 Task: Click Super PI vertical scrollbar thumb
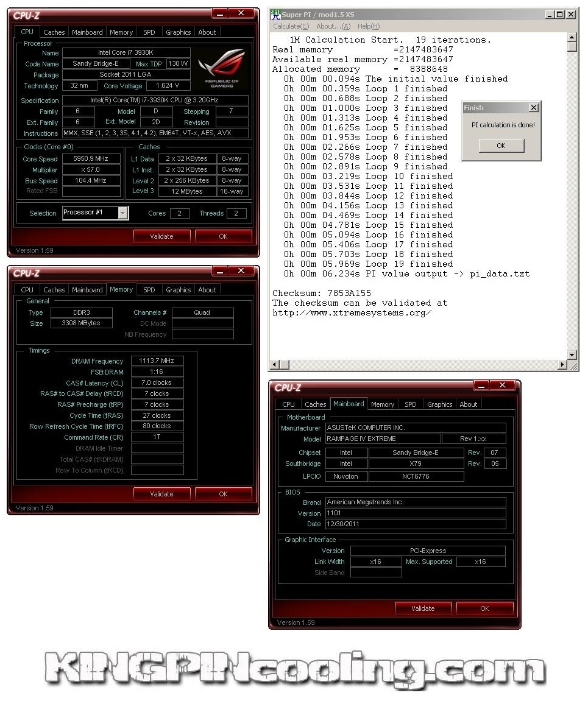[x=572, y=46]
